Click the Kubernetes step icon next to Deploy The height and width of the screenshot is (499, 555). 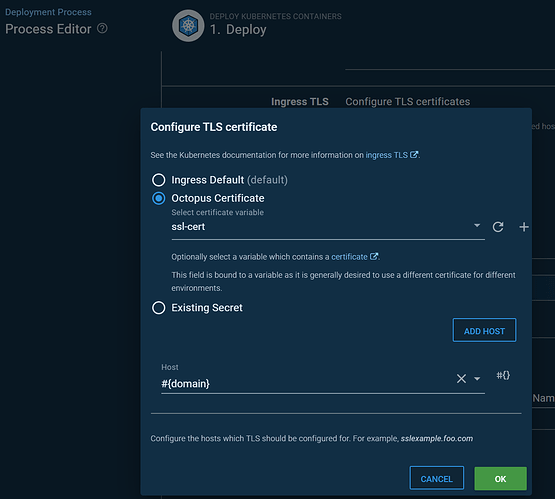pos(188,25)
